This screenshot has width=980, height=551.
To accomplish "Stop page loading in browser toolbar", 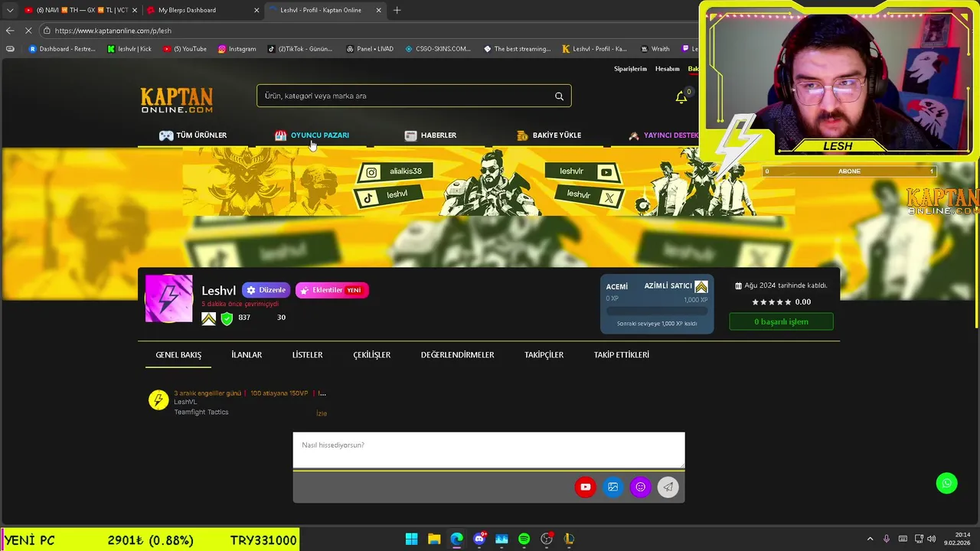I will coord(29,31).
